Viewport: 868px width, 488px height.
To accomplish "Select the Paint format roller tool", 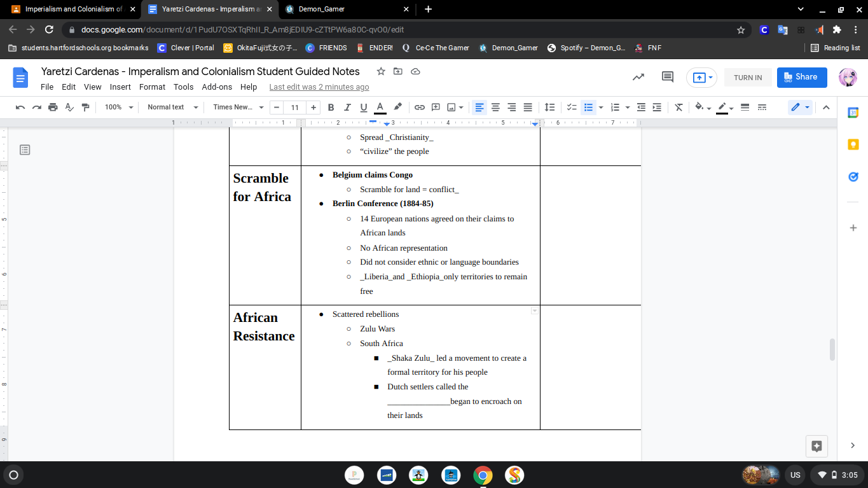I will point(85,108).
